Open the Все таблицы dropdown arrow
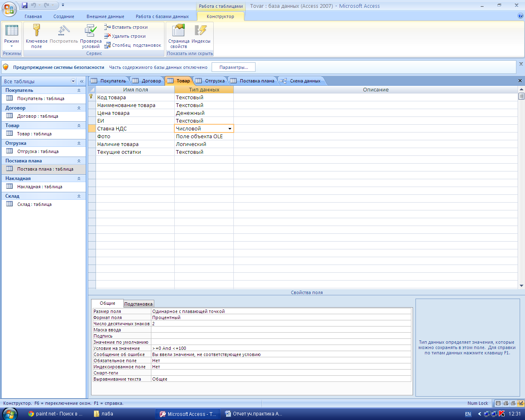Image resolution: width=525 pixels, height=420 pixels. [73, 81]
